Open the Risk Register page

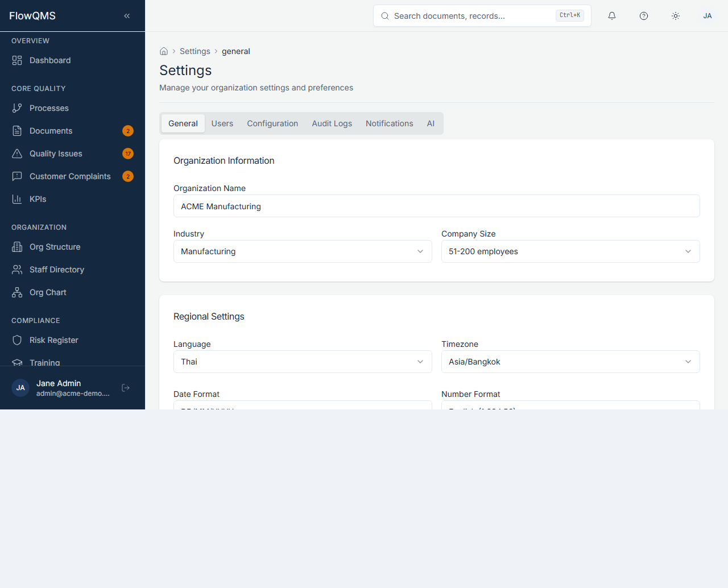point(54,340)
